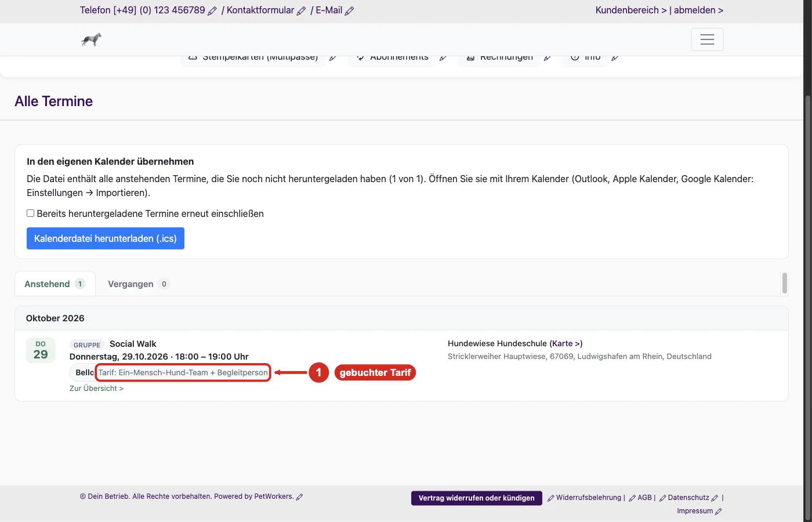
Task: Open the Karte link for Hundewiese
Action: (566, 343)
